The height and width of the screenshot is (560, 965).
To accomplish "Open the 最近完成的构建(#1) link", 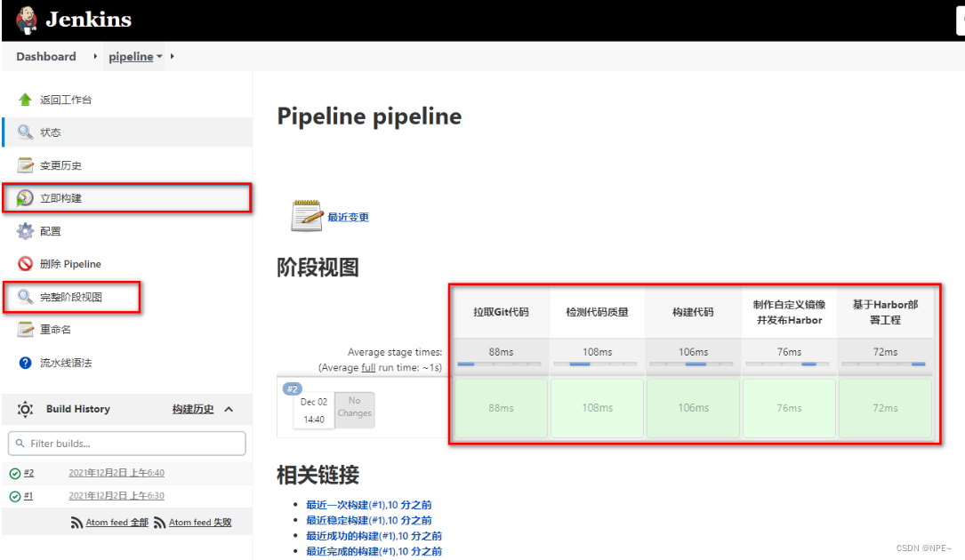I will point(374,551).
